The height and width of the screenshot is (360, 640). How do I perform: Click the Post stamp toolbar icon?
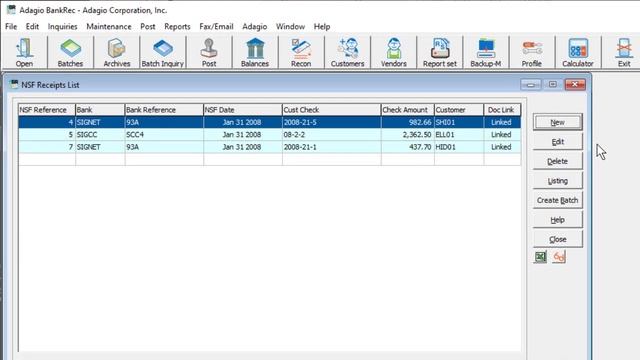[209, 52]
